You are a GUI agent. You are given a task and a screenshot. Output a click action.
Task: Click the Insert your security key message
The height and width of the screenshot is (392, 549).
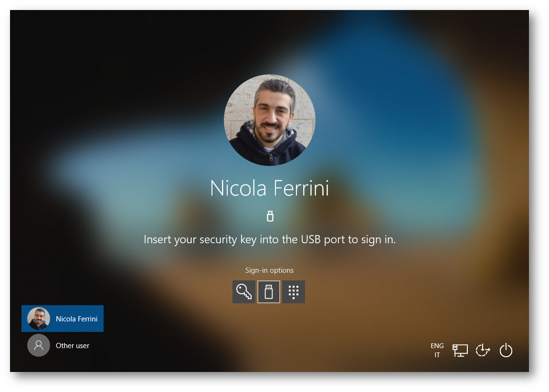click(x=270, y=239)
